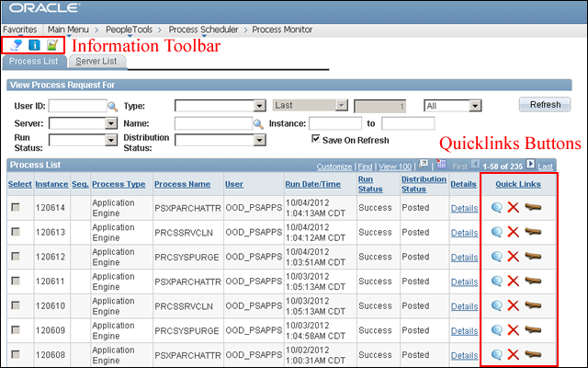
Task: Sort by Run Date/Time column header
Action: [313, 184]
